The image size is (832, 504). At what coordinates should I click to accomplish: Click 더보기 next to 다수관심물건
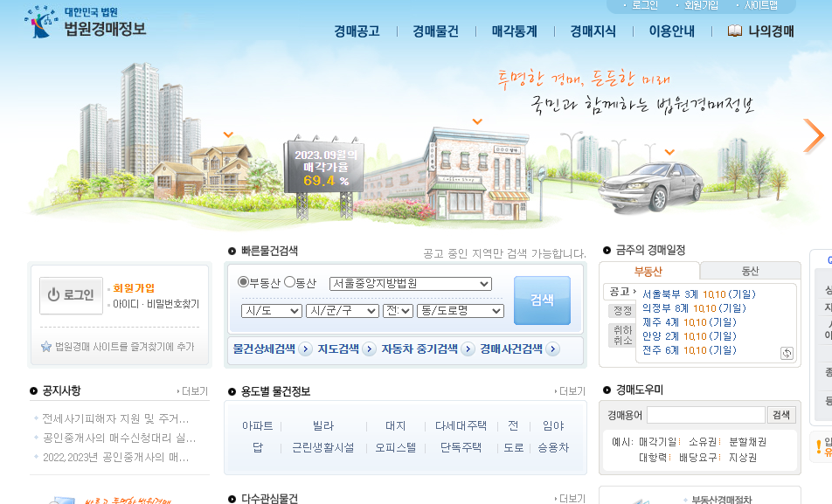571,498
